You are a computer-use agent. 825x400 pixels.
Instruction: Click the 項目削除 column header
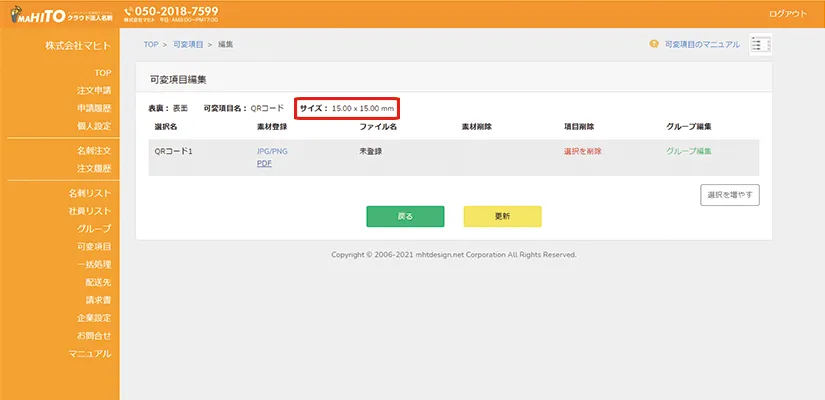[579, 127]
